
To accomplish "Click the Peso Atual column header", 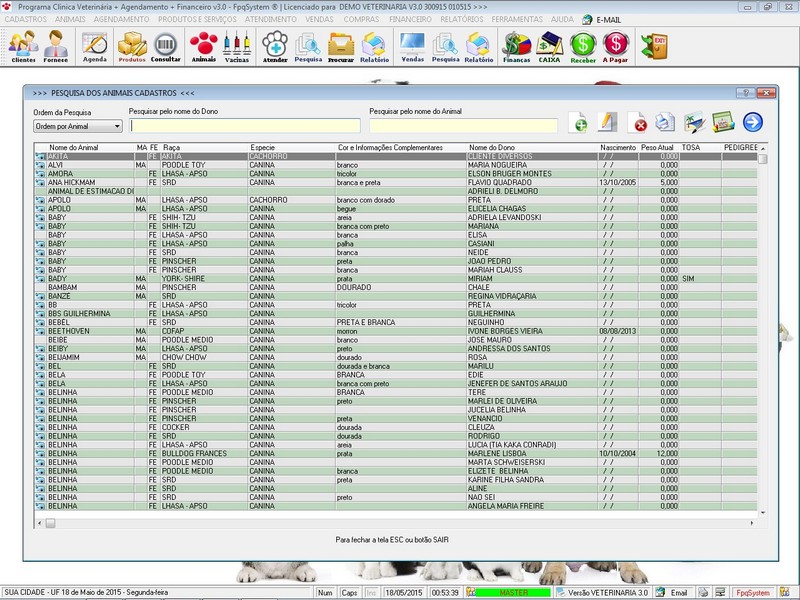I will pos(658,147).
